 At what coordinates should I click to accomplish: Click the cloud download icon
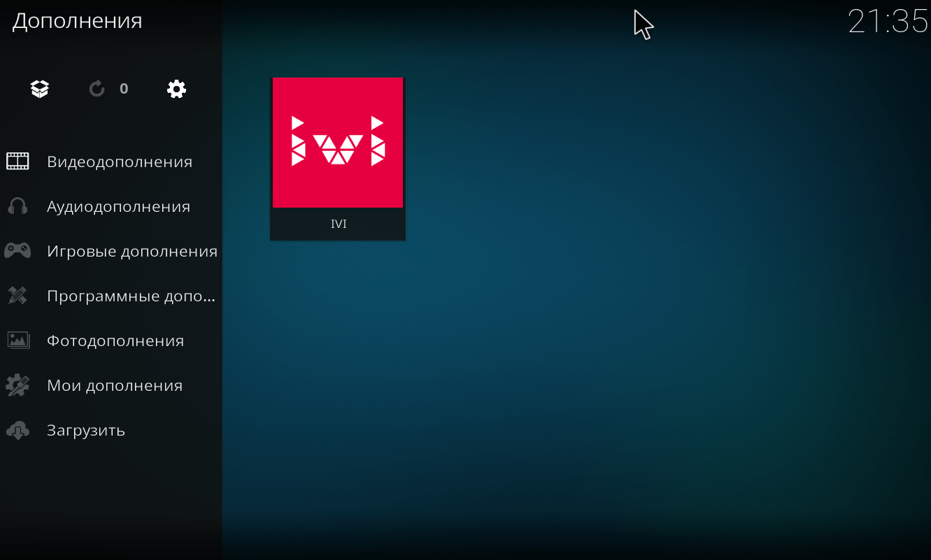pyautogui.click(x=18, y=430)
